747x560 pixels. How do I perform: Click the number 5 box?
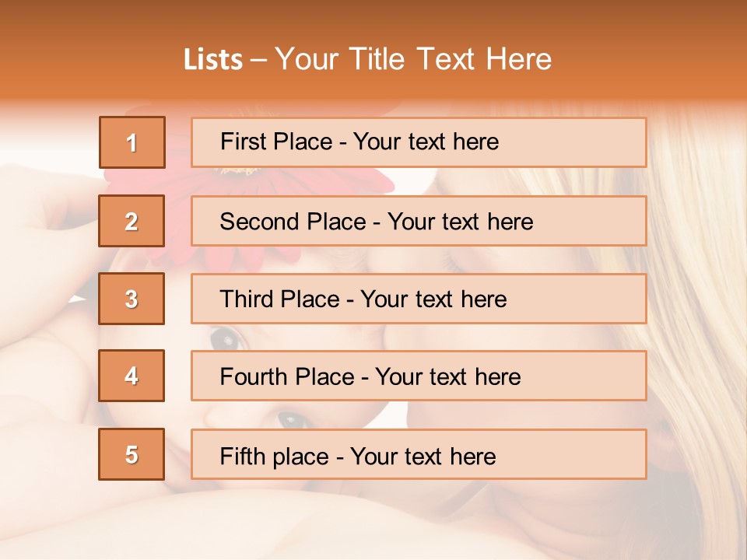pos(132,454)
